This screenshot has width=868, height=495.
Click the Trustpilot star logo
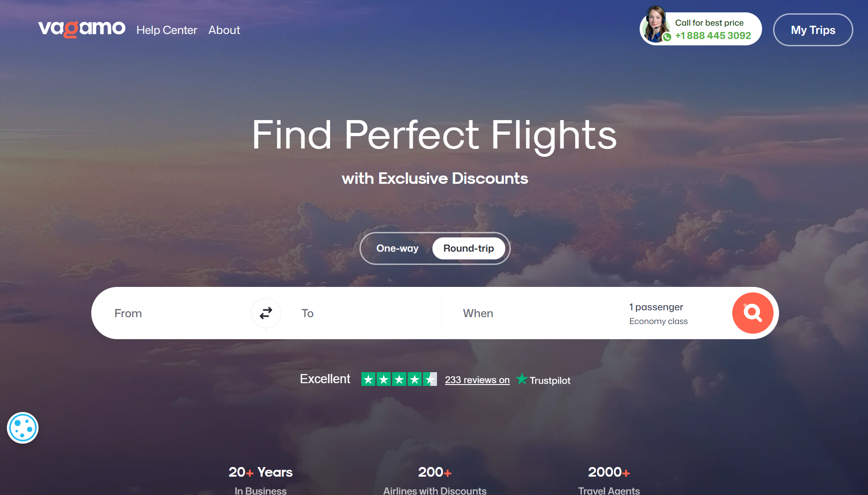coord(522,379)
